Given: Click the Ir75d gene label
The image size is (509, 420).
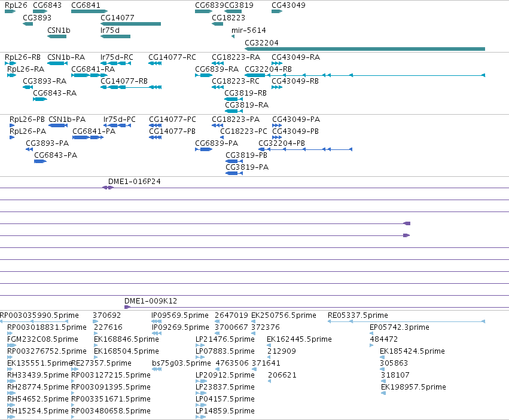Looking at the screenshot, I should pyautogui.click(x=110, y=30).
